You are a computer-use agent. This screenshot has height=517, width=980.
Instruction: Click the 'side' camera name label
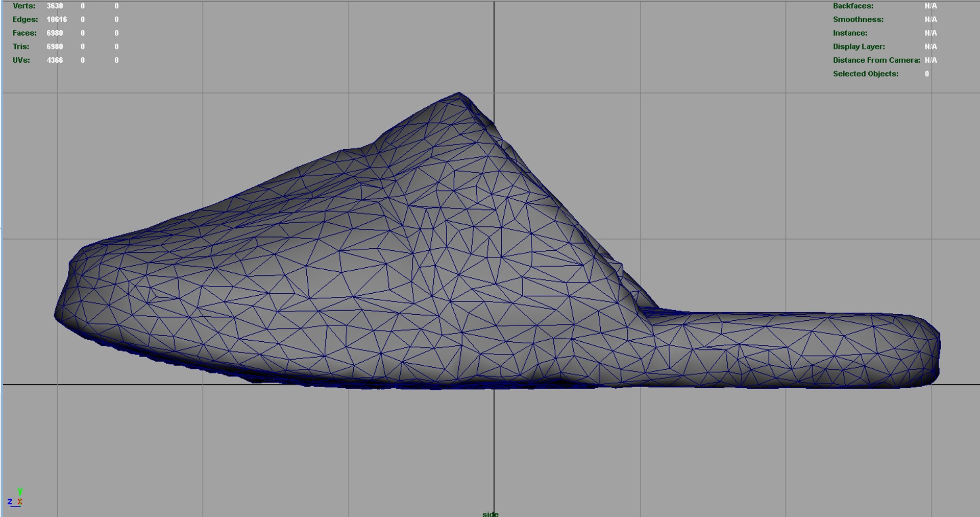[490, 513]
